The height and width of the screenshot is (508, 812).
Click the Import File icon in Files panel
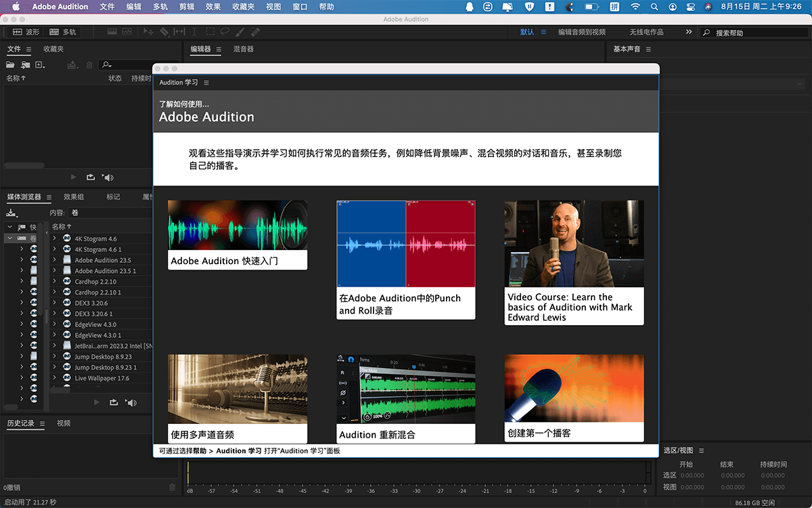(x=25, y=65)
